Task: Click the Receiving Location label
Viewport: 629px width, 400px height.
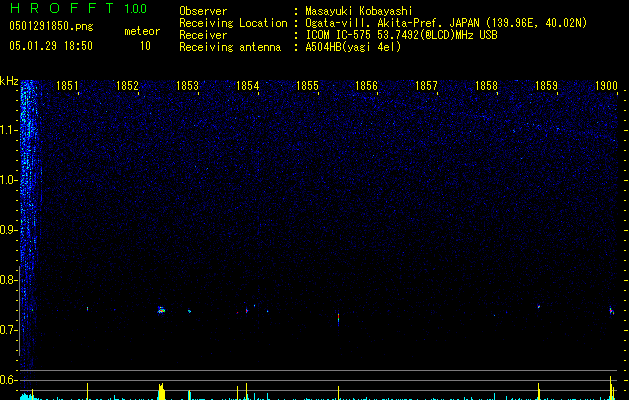Action: point(233,23)
